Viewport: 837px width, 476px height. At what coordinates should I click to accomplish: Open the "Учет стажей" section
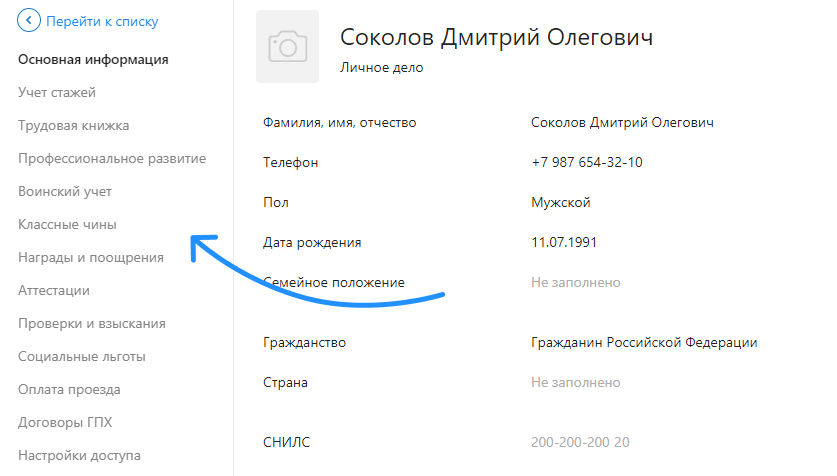click(x=57, y=92)
